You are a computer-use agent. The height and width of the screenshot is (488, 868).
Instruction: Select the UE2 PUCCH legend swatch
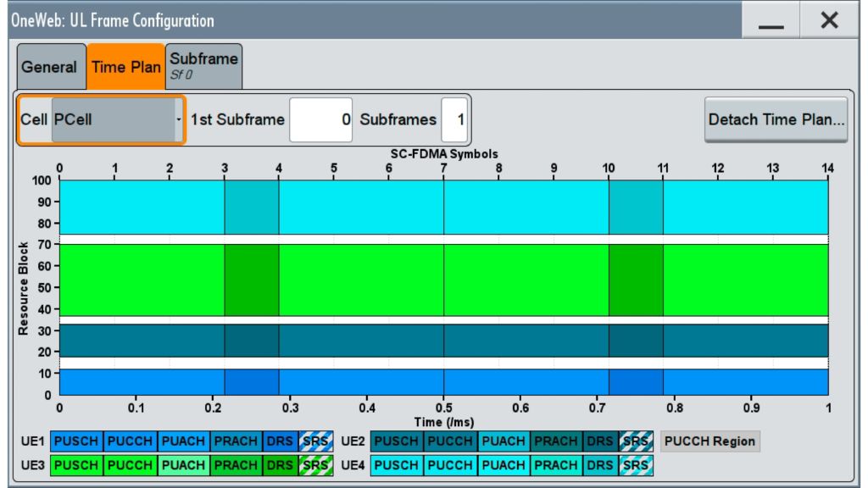tap(450, 441)
